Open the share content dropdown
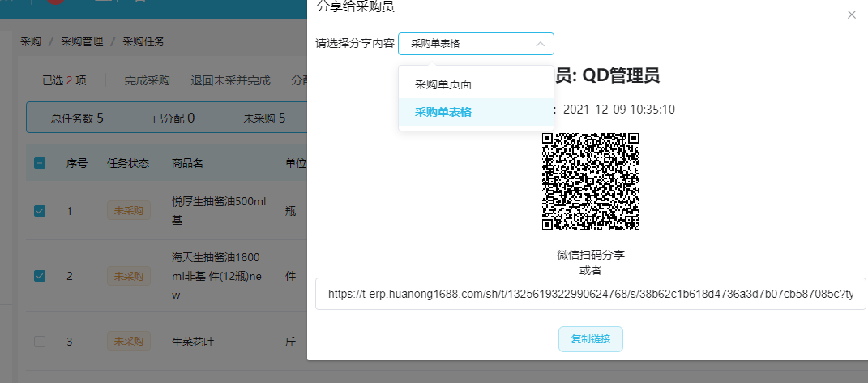868x383 pixels. (x=476, y=44)
